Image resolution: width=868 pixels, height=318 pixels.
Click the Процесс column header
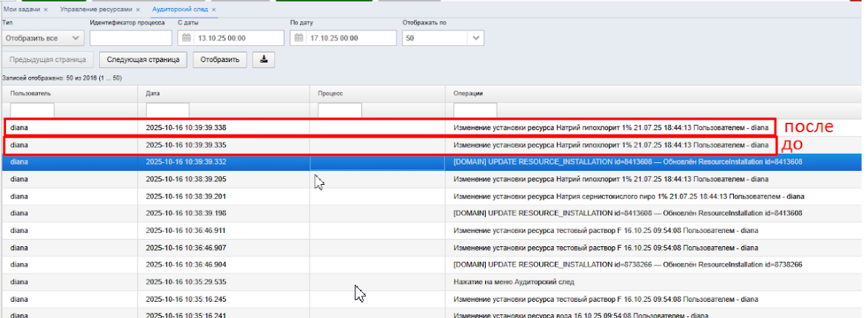tap(330, 93)
